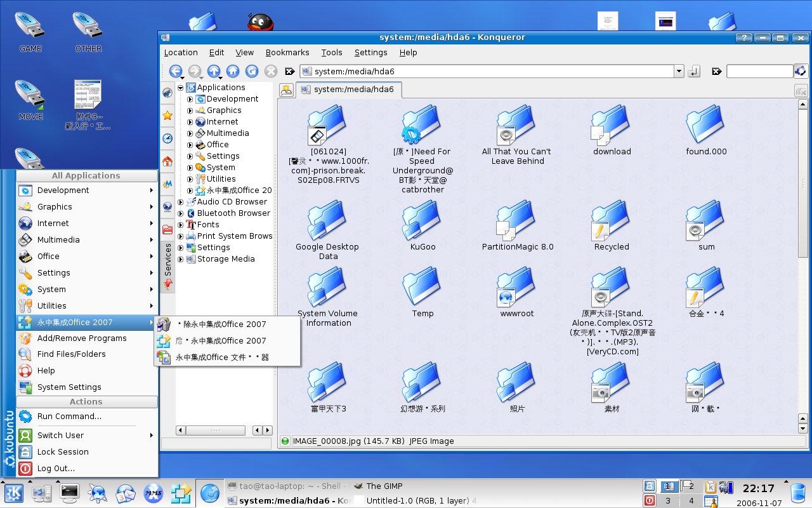This screenshot has width=812, height=508.
Task: Open the star Bookmarks sidebar tab
Action: click(167, 115)
